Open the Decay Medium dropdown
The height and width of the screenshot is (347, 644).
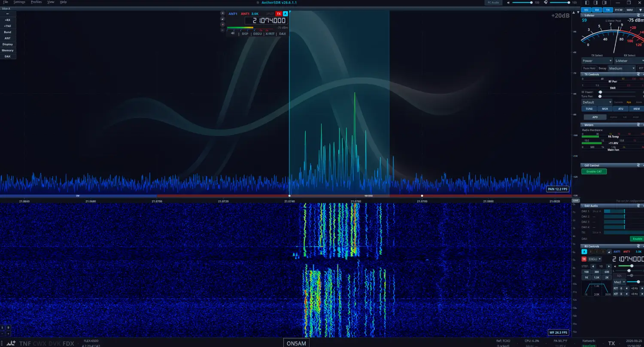[622, 68]
